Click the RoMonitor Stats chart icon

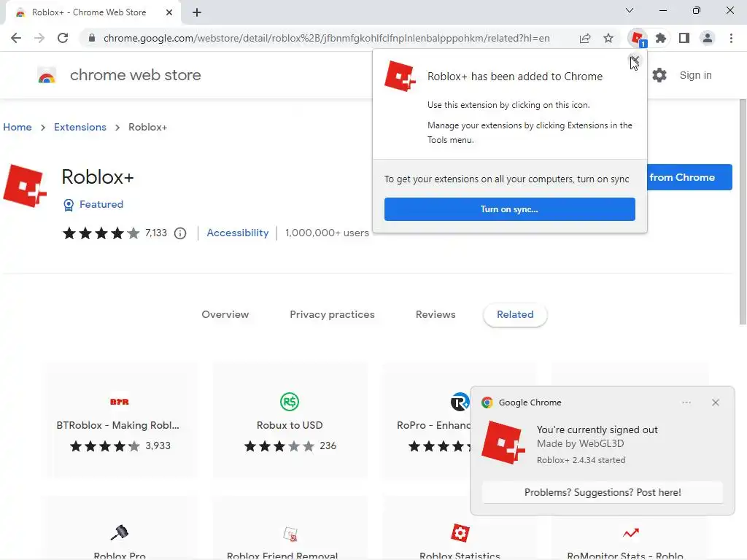pyautogui.click(x=631, y=533)
